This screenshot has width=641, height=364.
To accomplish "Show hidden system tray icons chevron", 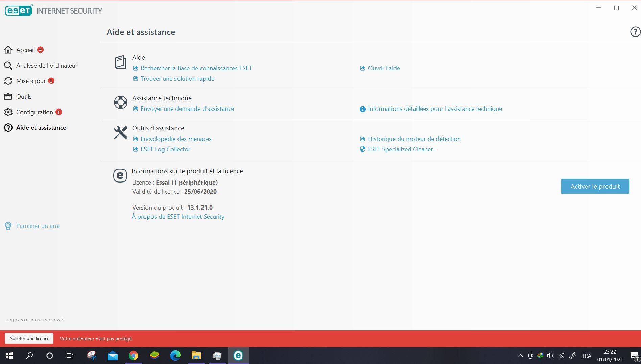I will [520, 356].
